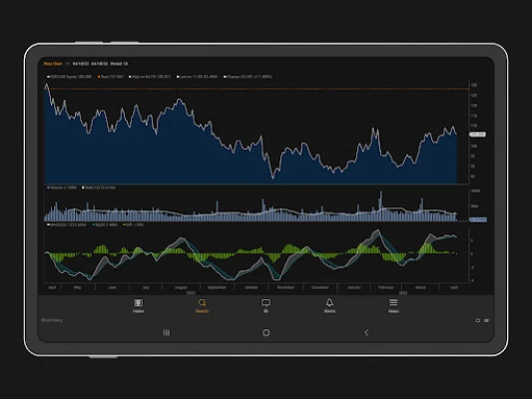The height and width of the screenshot is (399, 532).
Task: Toggle the MACD Sig legend marker
Action: (94, 224)
